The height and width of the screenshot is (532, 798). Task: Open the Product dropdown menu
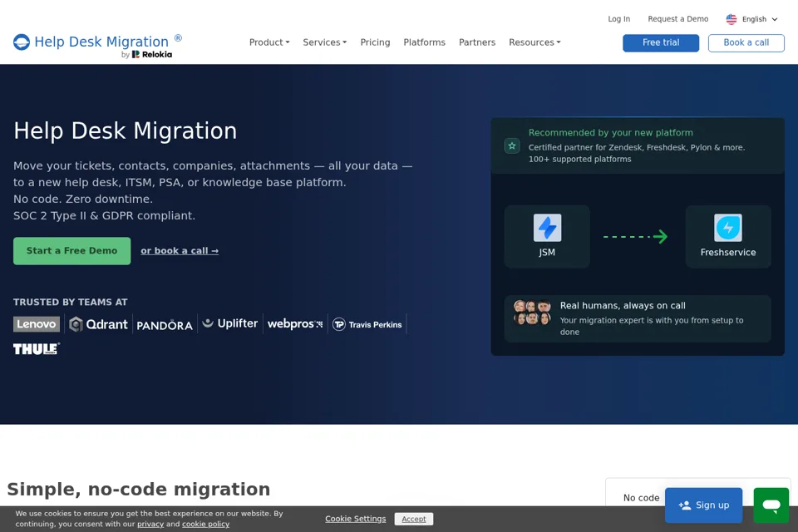[269, 42]
